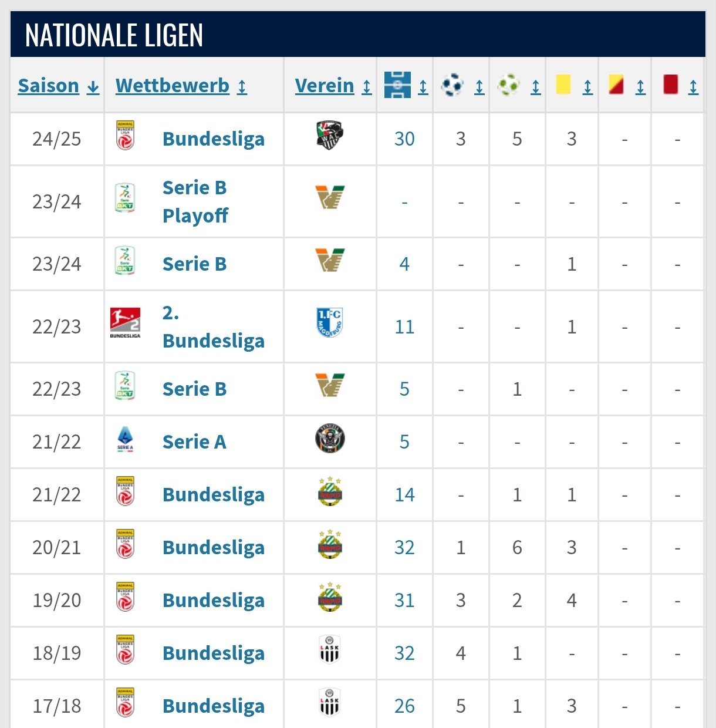Viewport: 716px width, 728px height.
Task: Sort by yellow-red cards icon
Action: (x=616, y=85)
